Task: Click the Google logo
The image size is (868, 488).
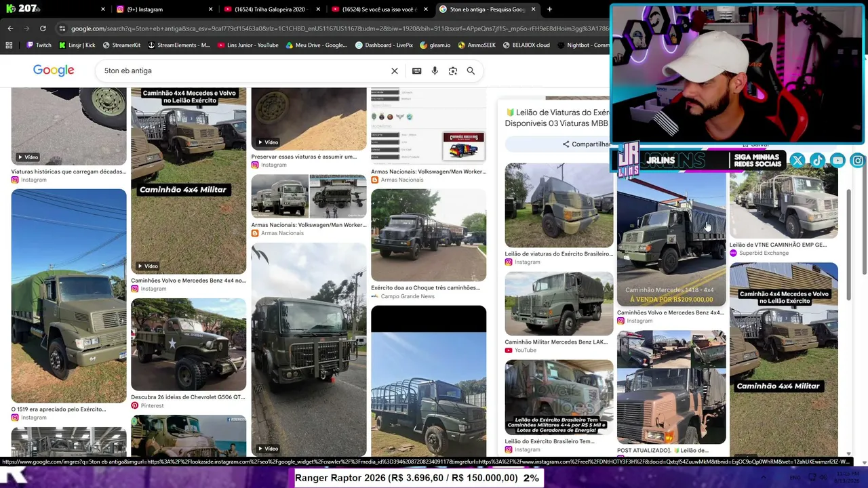Action: 54,70
